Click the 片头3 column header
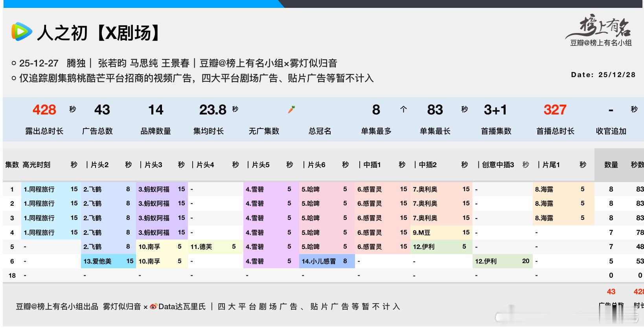The width and height of the screenshot is (644, 330). point(153,165)
